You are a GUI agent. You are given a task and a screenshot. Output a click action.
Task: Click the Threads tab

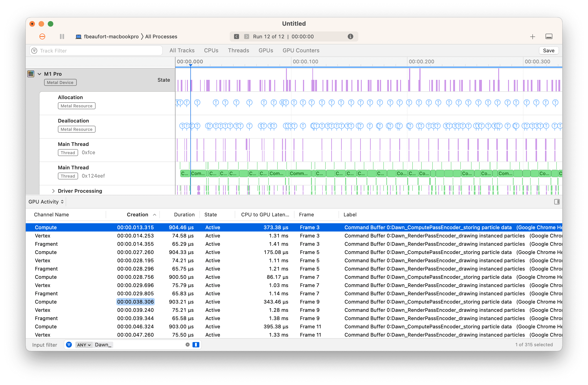(238, 50)
